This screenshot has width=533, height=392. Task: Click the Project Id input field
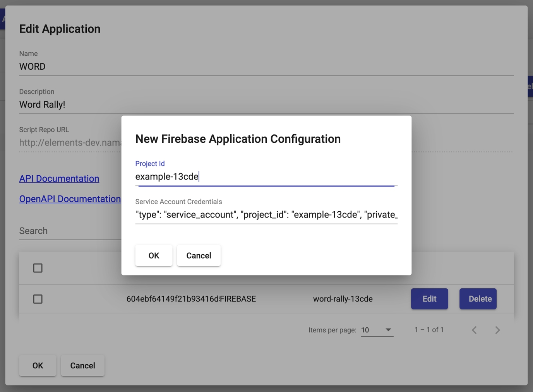[266, 177]
